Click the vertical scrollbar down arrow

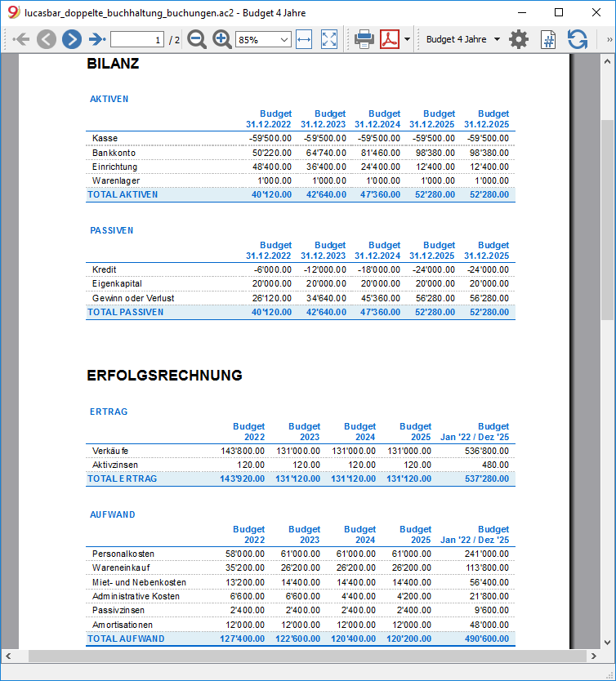click(607, 643)
